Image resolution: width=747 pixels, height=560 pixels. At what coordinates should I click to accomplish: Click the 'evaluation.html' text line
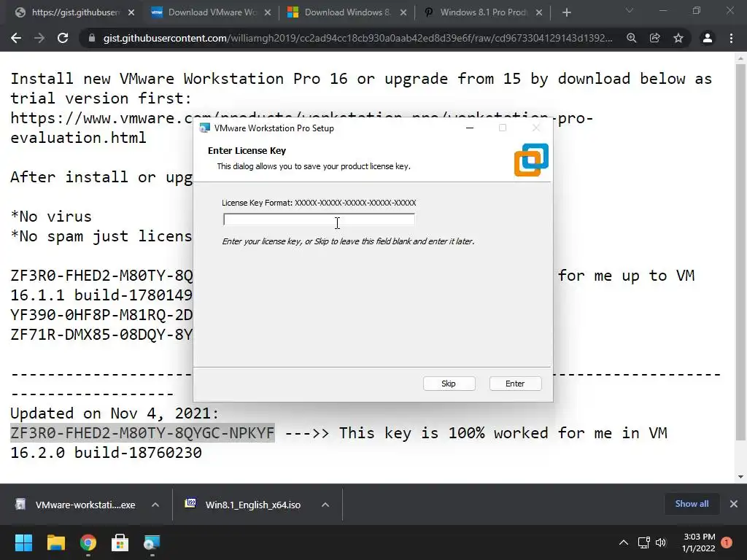coord(78,138)
